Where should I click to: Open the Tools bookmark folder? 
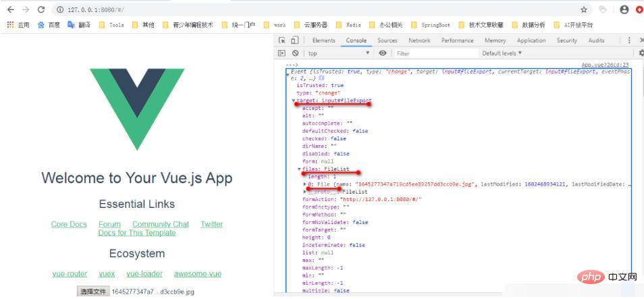(111, 25)
